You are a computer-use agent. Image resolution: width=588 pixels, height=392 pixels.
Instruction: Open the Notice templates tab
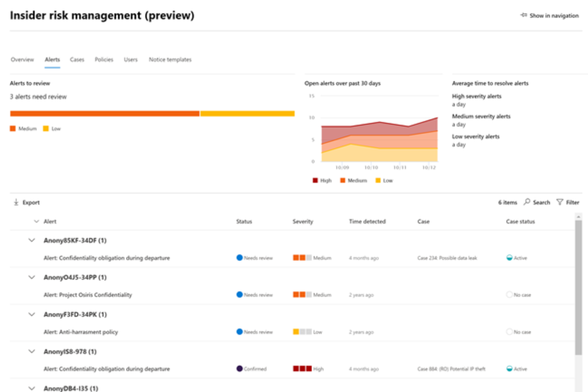click(x=170, y=60)
